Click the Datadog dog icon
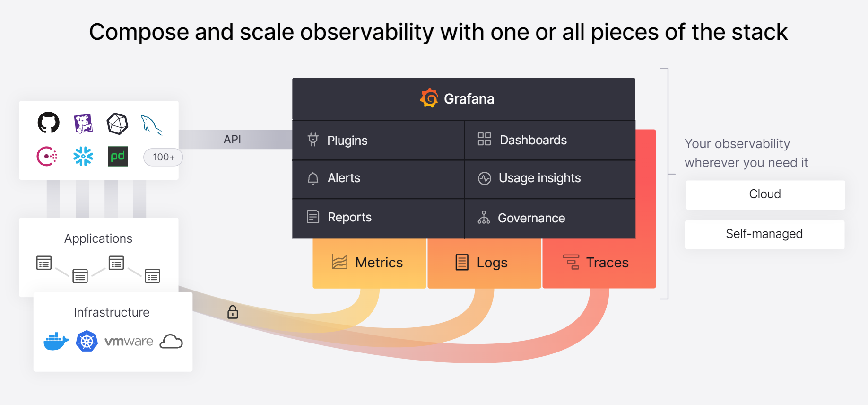The height and width of the screenshot is (405, 868). (x=83, y=123)
